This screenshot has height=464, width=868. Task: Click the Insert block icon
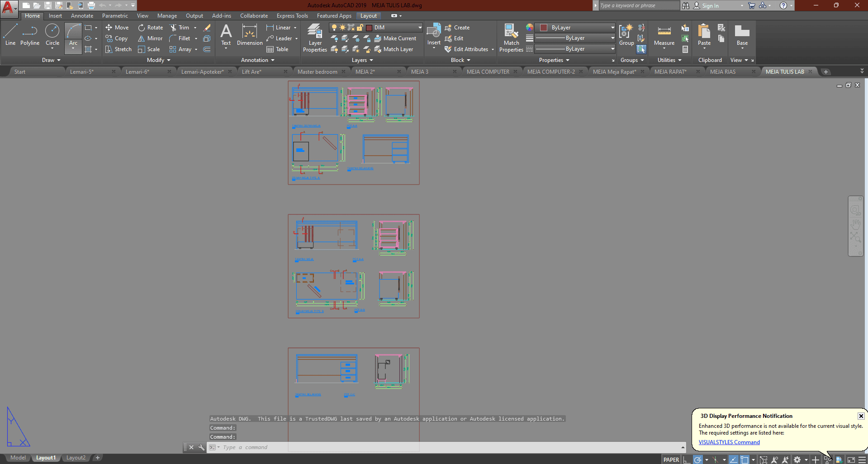[x=434, y=33]
